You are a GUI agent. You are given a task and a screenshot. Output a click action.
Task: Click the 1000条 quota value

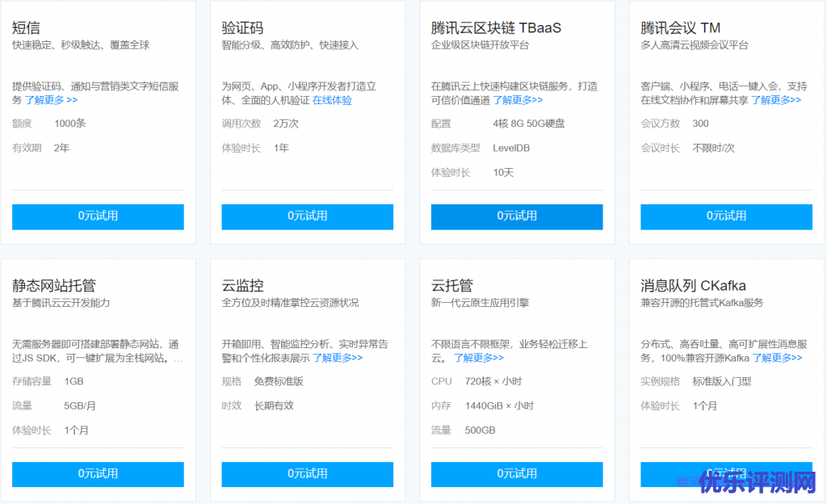[x=70, y=124]
